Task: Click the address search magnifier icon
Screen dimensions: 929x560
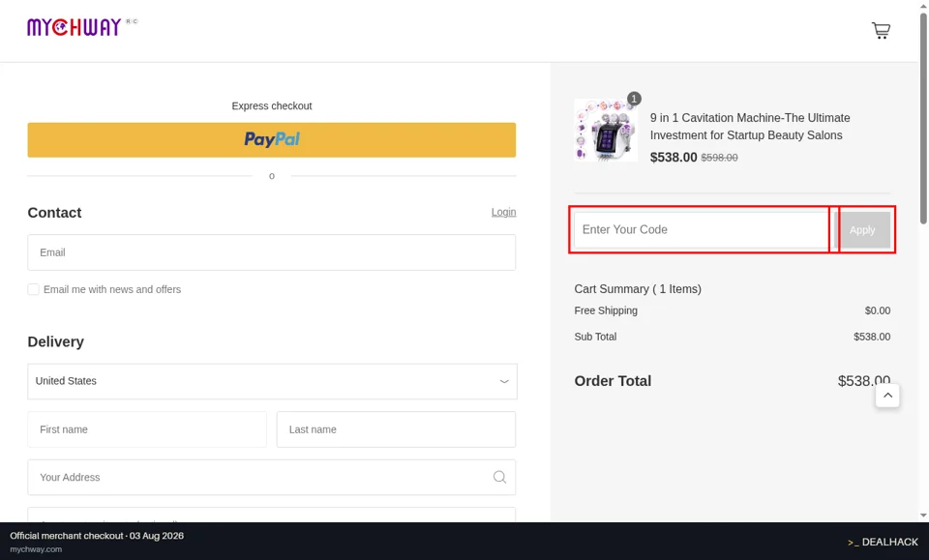Action: 499,477
